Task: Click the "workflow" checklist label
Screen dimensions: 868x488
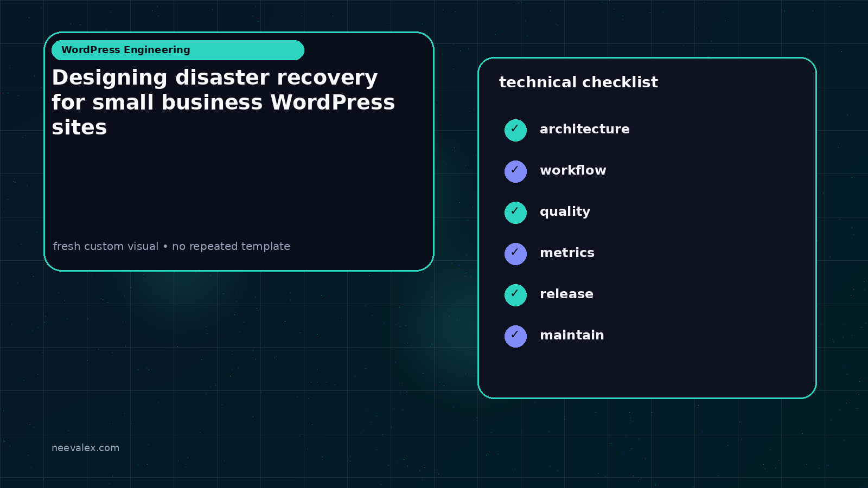Action: (573, 170)
